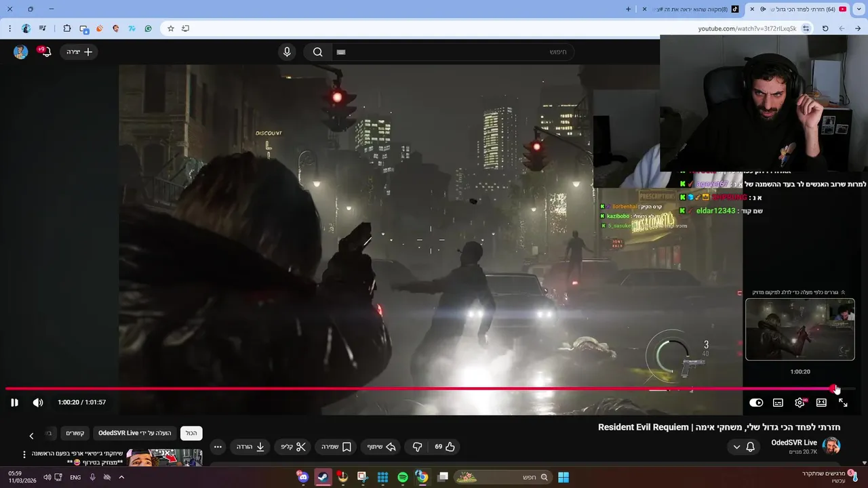Open media controls in Chrome toolbar
The image size is (868, 488).
(43, 28)
